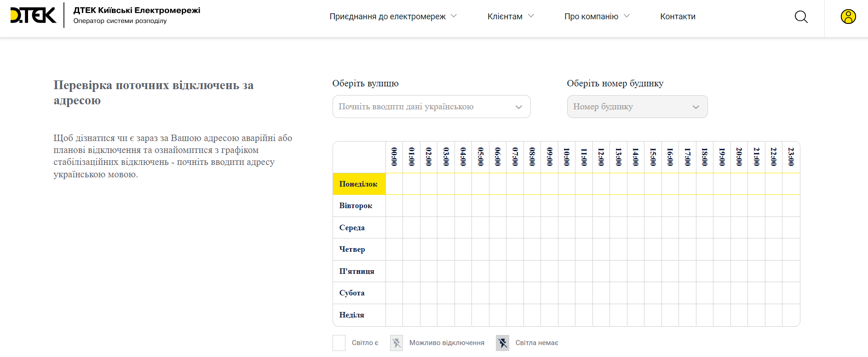Expand the 'Приєднання до електромереж' menu
Screen dimensions: 868x357
pos(393,17)
